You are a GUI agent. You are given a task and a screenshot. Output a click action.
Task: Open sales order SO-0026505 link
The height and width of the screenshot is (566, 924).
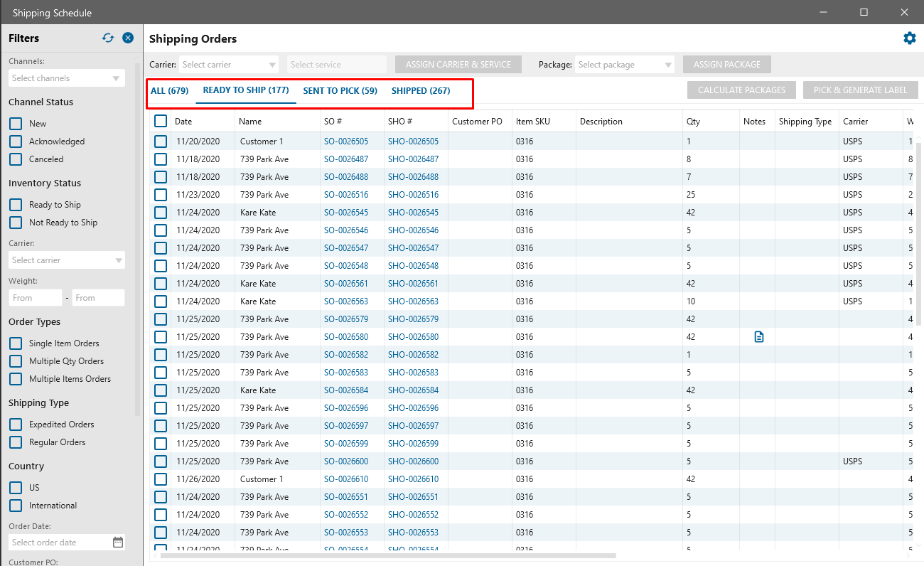click(x=346, y=141)
